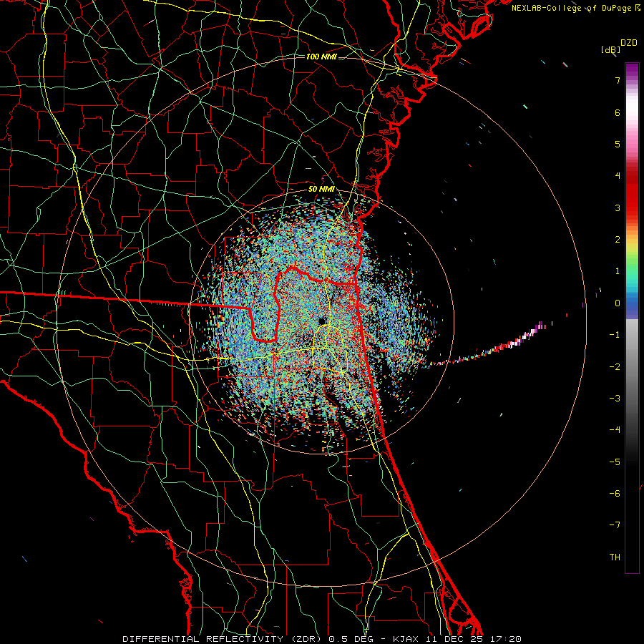Image resolution: width=644 pixels, height=644 pixels.
Task: Click the black radar site dot at KJAX
Action: click(322, 321)
